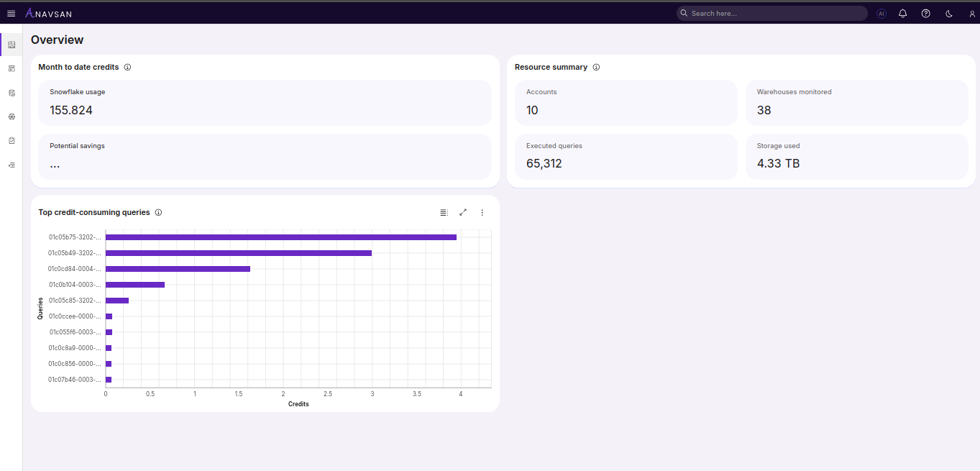Show info for Month to date credits

coord(127,67)
